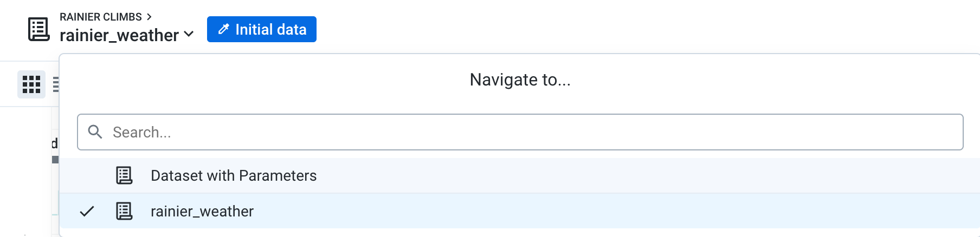
Task: Switch to the partially hidden list view icon
Action: click(55, 84)
